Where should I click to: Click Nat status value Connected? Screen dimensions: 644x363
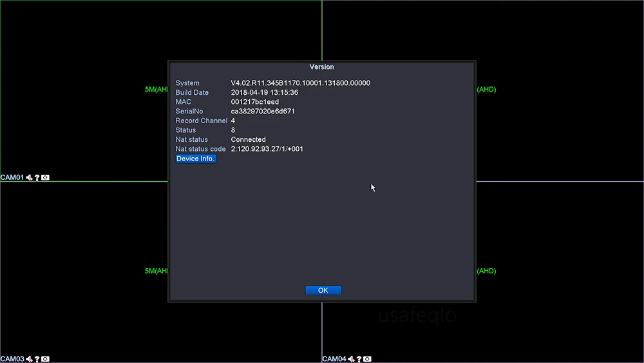pos(248,140)
